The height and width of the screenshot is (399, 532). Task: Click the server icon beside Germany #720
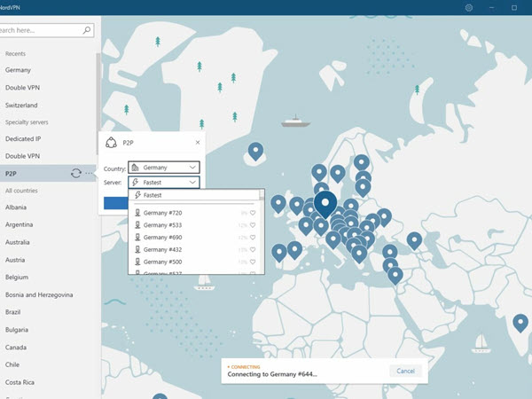(137, 213)
